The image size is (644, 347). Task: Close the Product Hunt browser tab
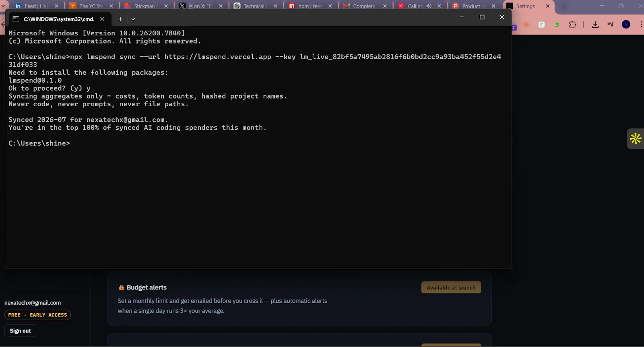tap(493, 6)
